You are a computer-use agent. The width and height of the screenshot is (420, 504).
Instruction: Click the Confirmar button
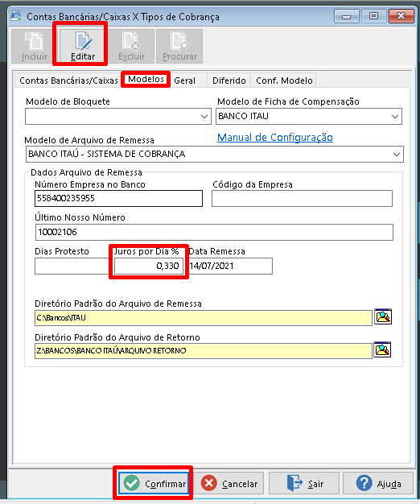point(153,483)
